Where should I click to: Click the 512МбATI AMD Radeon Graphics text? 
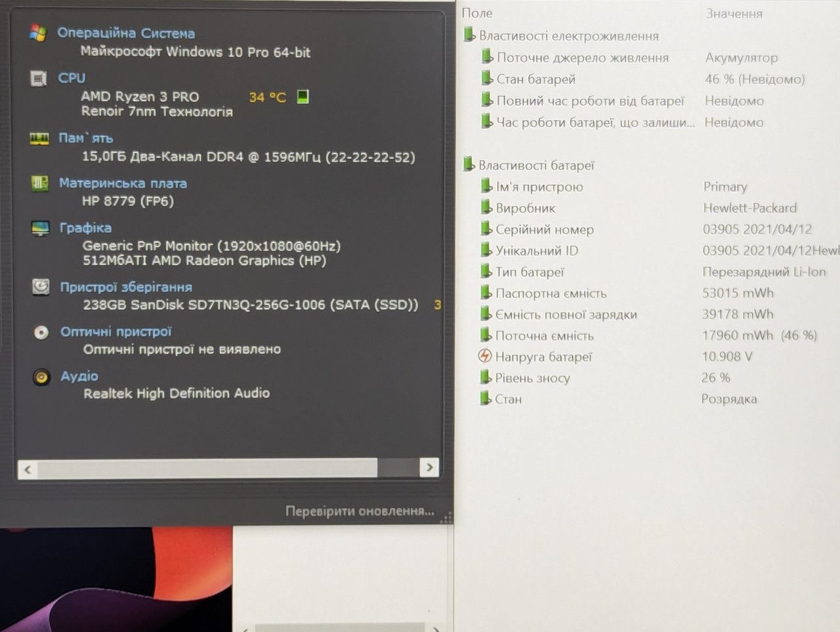[x=204, y=261]
